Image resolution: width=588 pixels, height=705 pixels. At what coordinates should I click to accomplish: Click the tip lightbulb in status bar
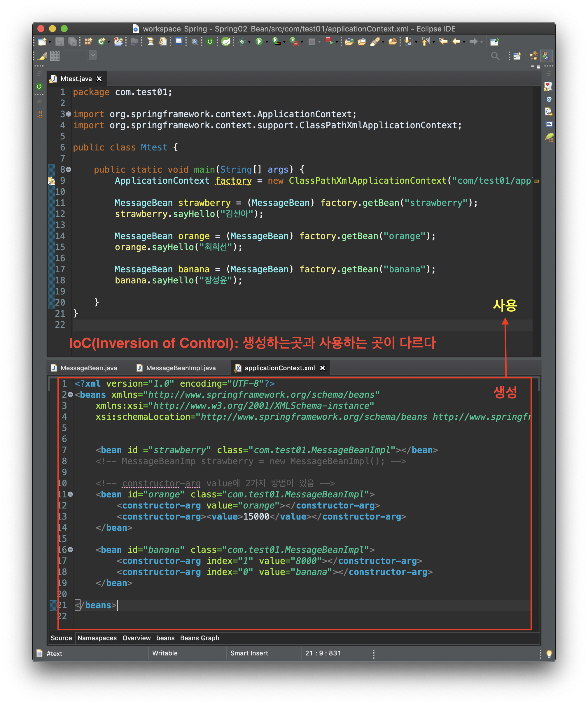(x=549, y=653)
